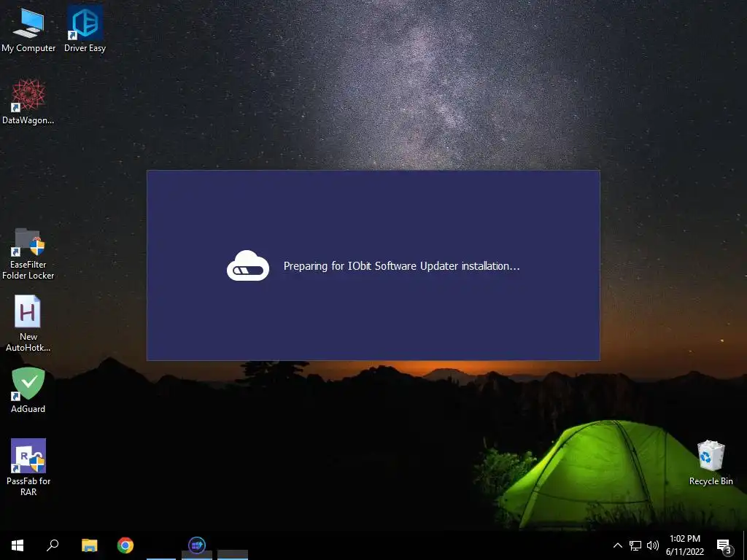The height and width of the screenshot is (560, 747).
Task: Open volume control tray icon
Action: [x=653, y=545]
